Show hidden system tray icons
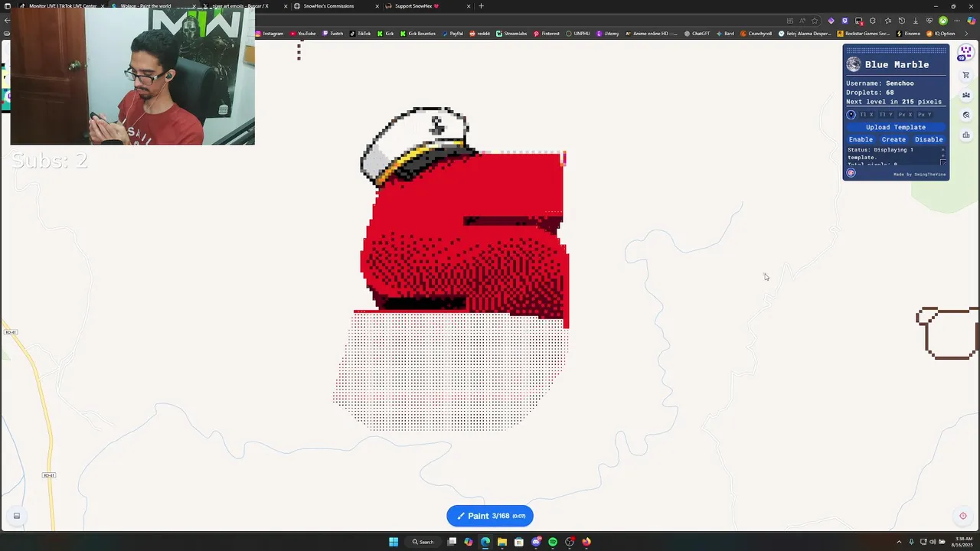The image size is (980, 551). pos(900,542)
